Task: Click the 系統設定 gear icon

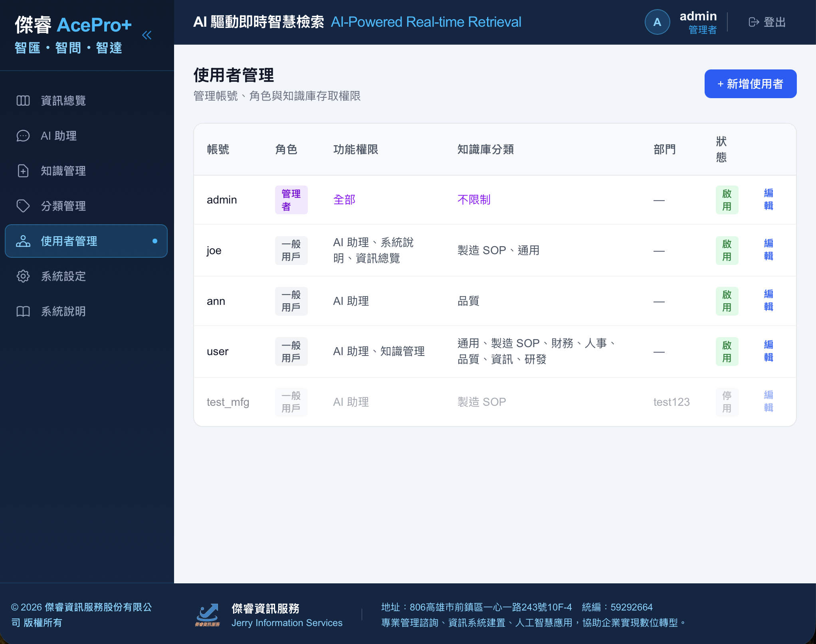Action: 23,276
